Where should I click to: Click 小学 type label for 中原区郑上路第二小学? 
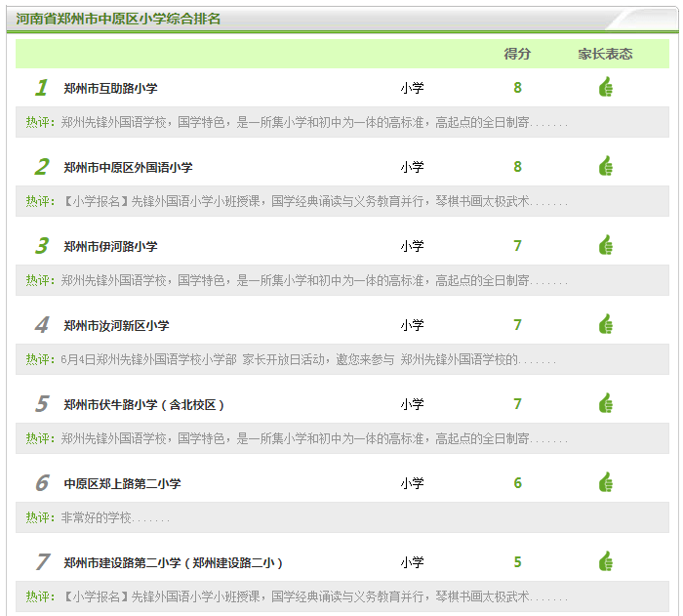click(x=412, y=483)
